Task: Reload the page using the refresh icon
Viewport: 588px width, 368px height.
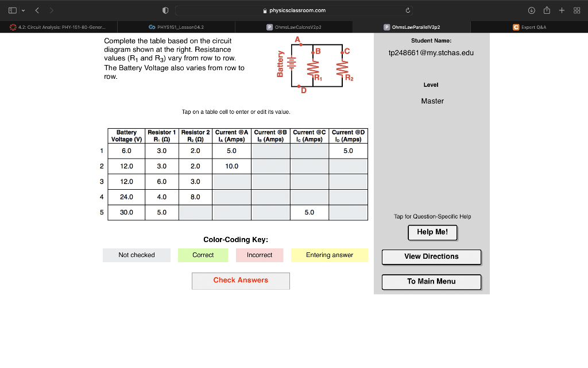Action: pos(408,10)
